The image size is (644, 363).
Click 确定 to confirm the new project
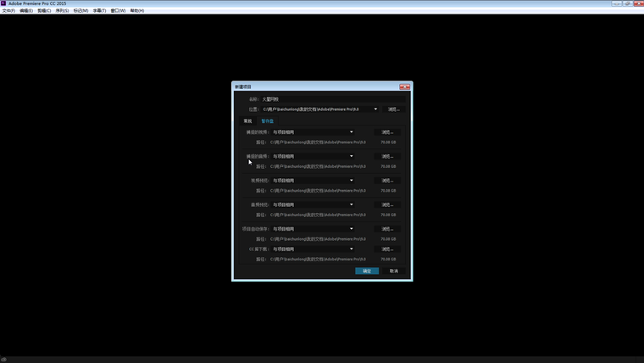coord(367,271)
